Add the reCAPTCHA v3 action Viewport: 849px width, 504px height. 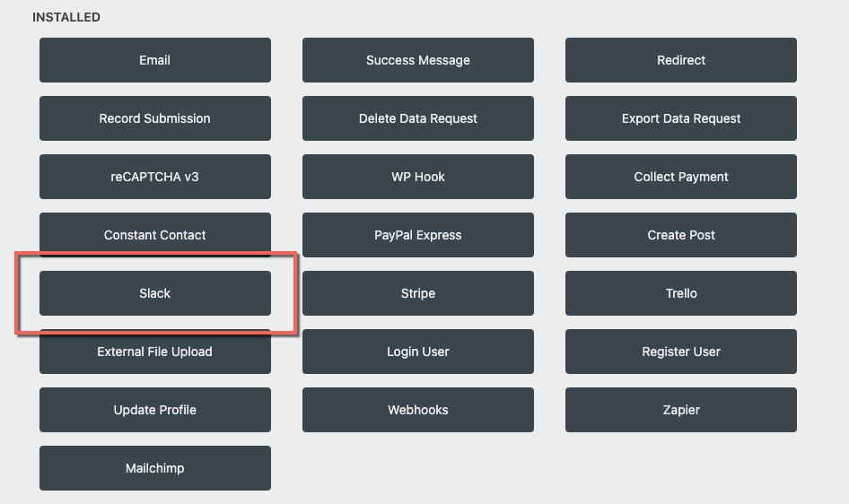(x=154, y=177)
